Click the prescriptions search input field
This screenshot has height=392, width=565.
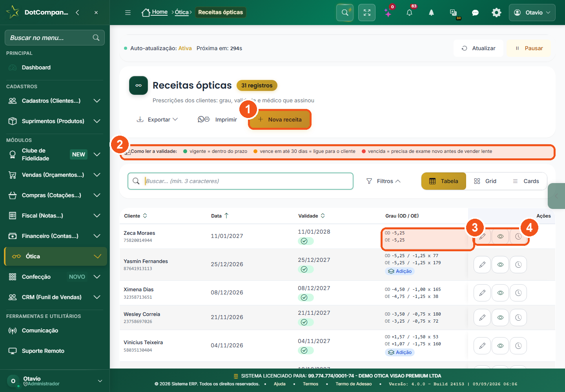[241, 181]
